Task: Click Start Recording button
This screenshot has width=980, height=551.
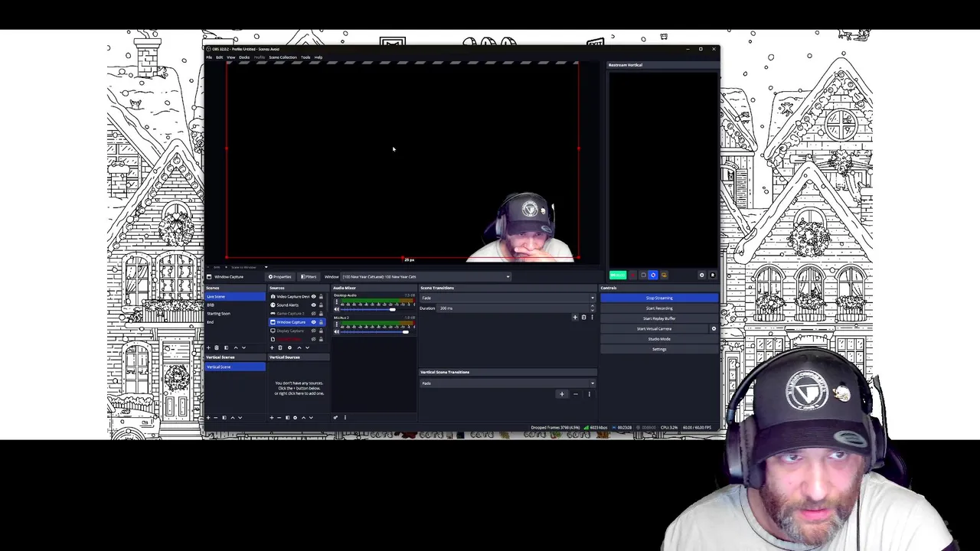Action: (x=659, y=308)
